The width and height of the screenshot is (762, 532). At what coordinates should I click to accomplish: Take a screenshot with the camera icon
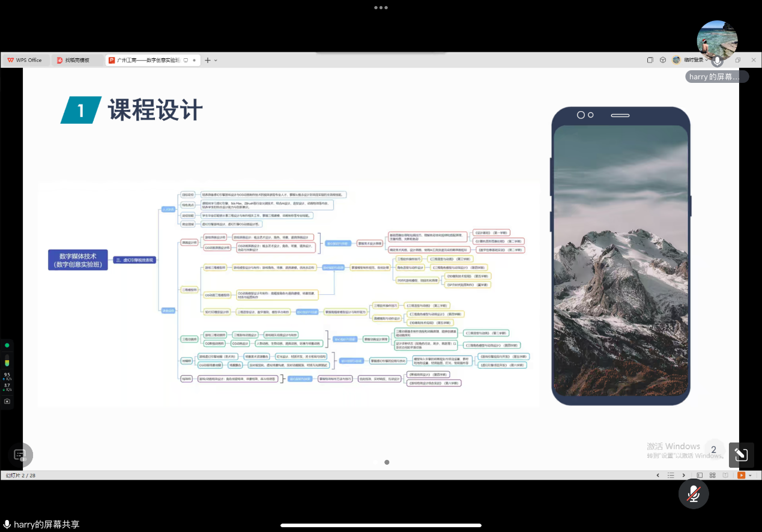point(7,401)
